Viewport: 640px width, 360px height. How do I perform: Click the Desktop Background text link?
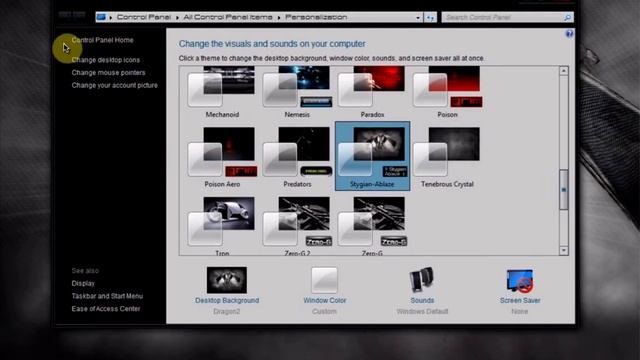[227, 300]
